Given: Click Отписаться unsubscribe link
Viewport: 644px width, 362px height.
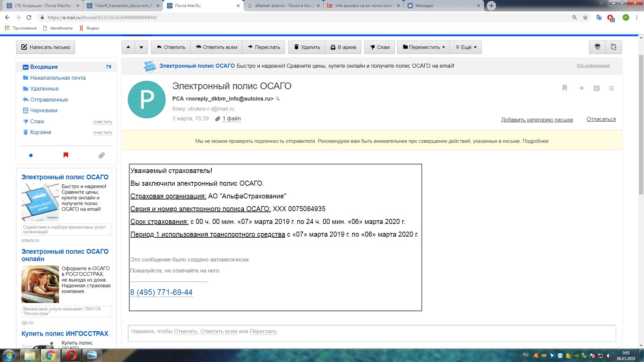Looking at the screenshot, I should pos(601,119).
